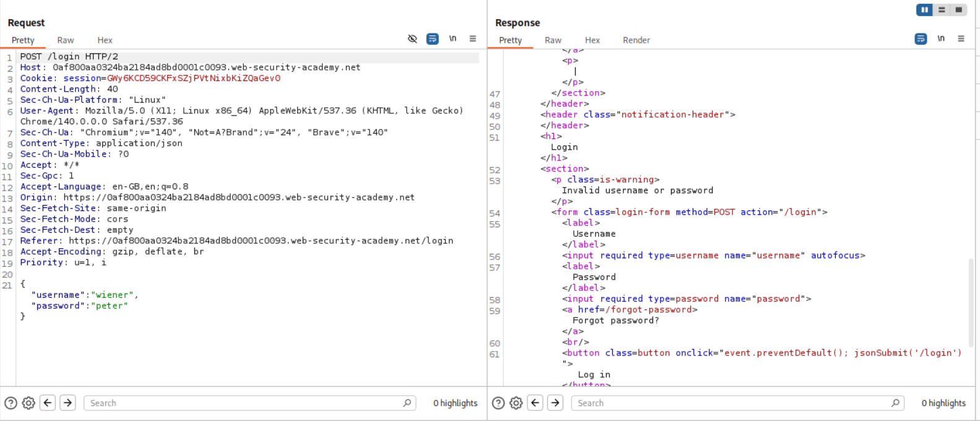Viewport: 980px width, 421px height.
Task: Open the Raw tab in Response
Action: (553, 40)
